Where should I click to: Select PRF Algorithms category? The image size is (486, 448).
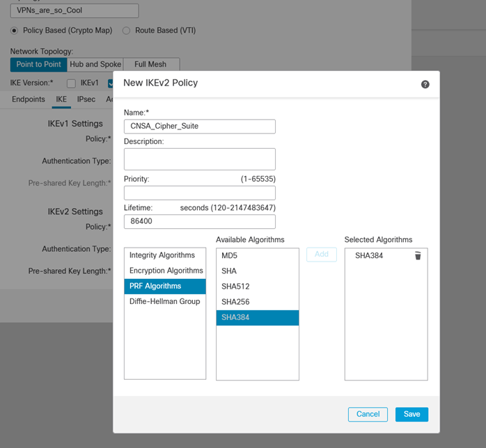[x=165, y=286]
